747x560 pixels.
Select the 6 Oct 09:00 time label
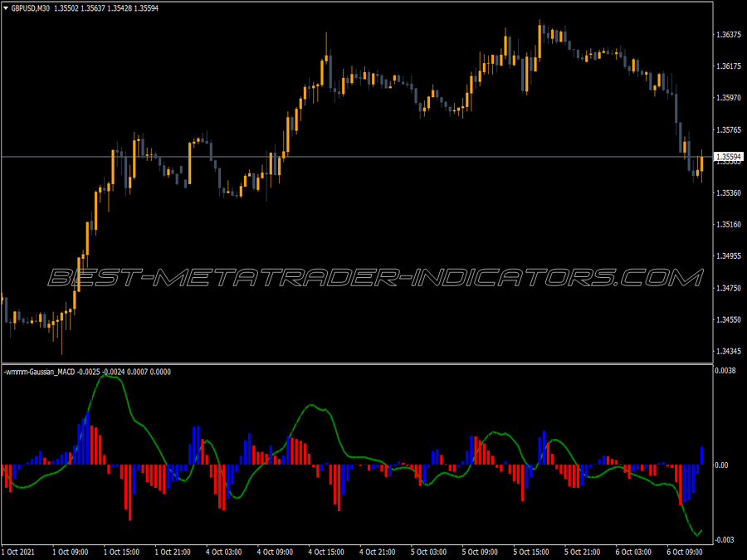tap(685, 552)
